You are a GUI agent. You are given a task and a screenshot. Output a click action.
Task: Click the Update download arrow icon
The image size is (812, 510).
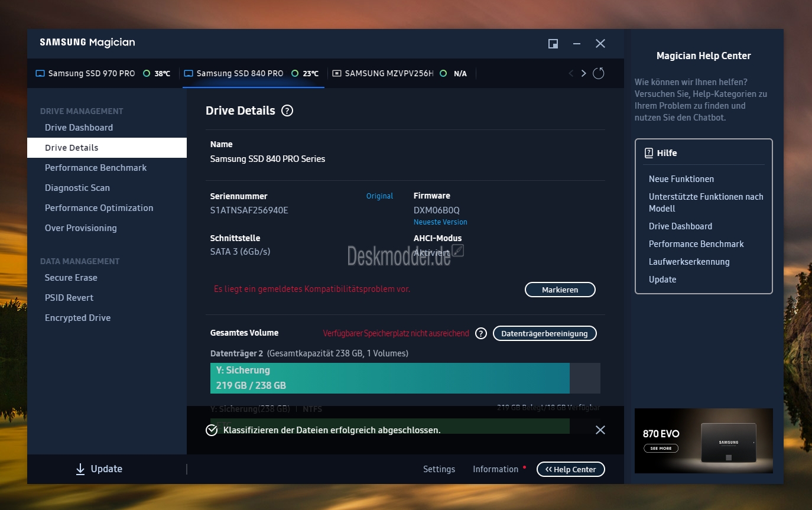click(x=80, y=469)
